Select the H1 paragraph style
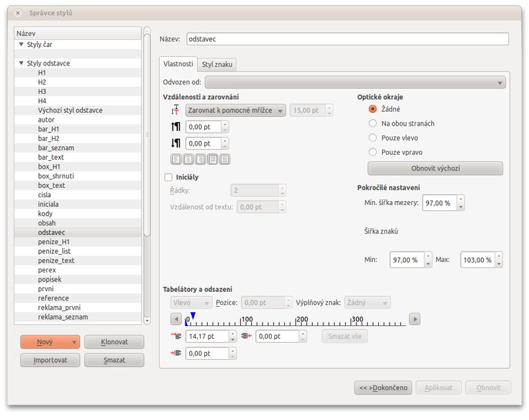 pos(42,73)
